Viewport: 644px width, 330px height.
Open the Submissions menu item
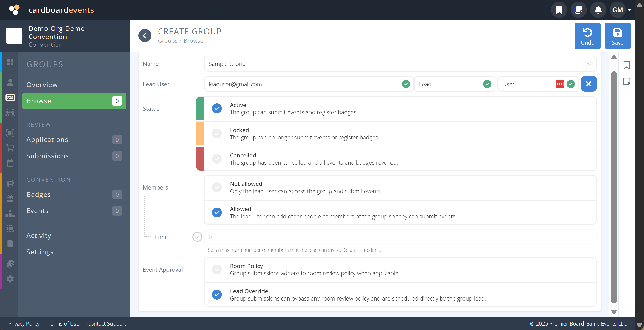pyautogui.click(x=47, y=156)
